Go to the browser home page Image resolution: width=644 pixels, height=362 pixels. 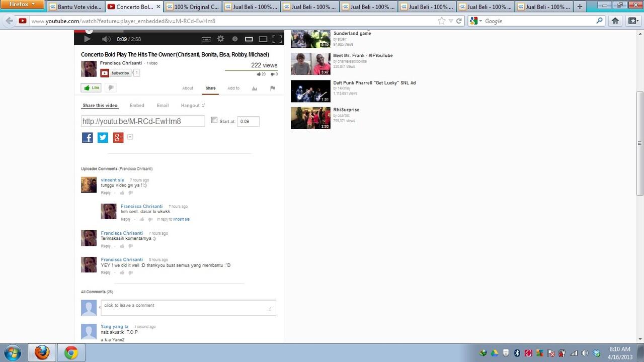click(x=615, y=21)
